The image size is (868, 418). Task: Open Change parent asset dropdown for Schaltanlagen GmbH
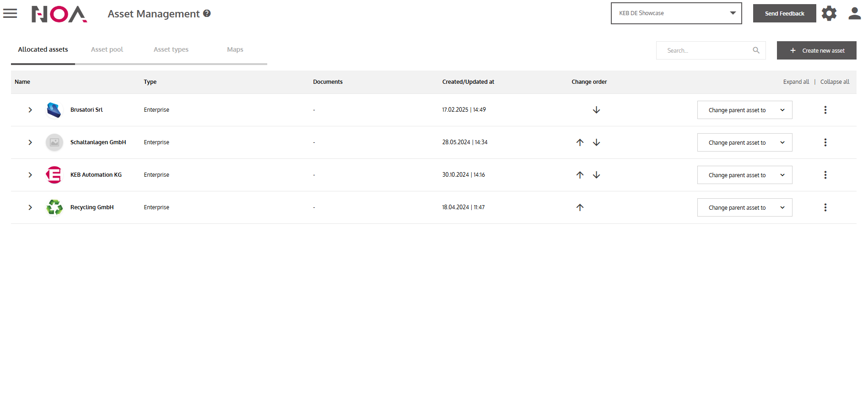click(x=744, y=142)
